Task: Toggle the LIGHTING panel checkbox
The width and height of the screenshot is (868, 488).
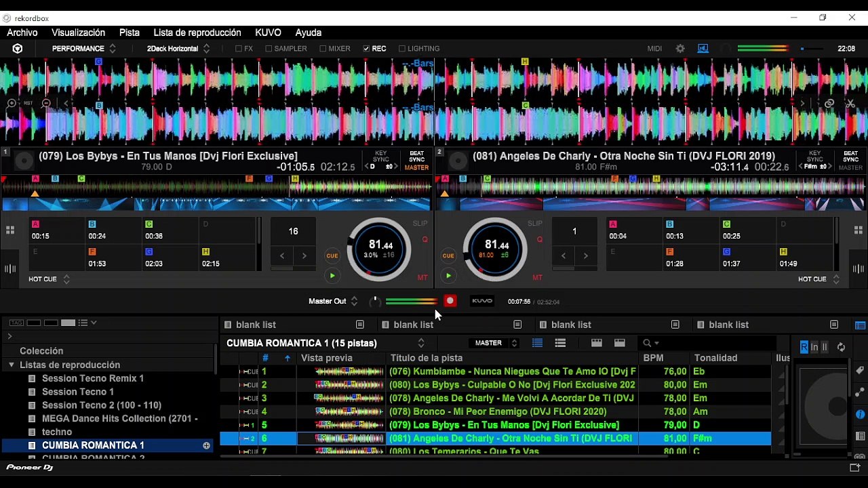Action: click(x=402, y=49)
